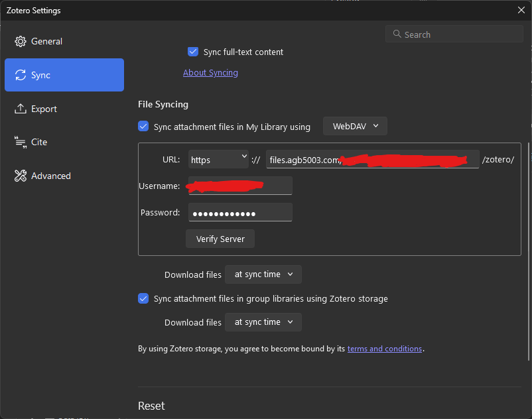Viewport: 532px width, 419px height.
Task: Open the About Syncing link
Action: (210, 72)
